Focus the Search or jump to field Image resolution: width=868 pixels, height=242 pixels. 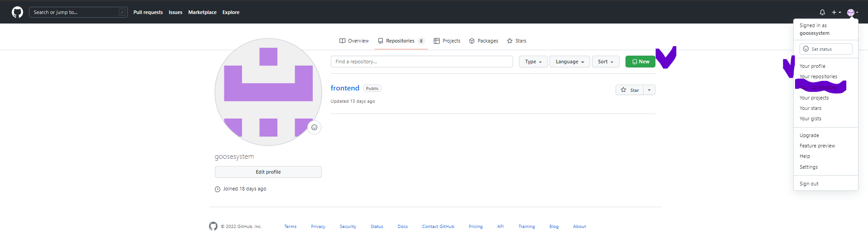(x=78, y=12)
